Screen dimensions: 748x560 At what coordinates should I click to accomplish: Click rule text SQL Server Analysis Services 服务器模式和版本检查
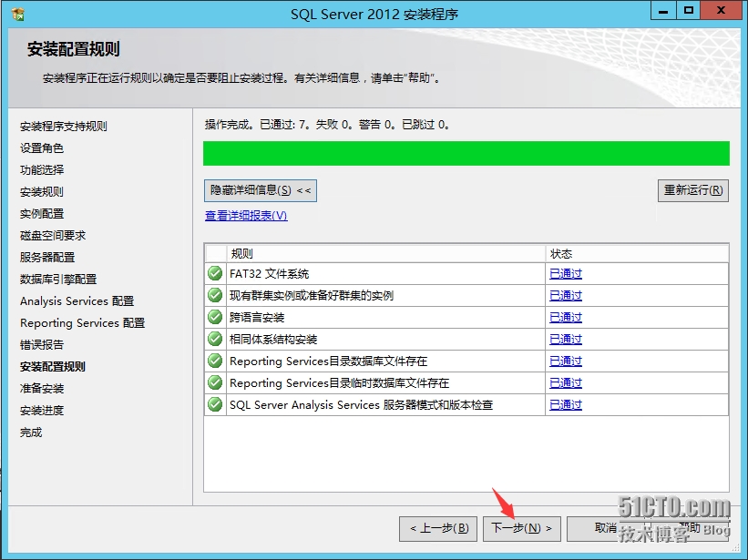click(x=361, y=405)
